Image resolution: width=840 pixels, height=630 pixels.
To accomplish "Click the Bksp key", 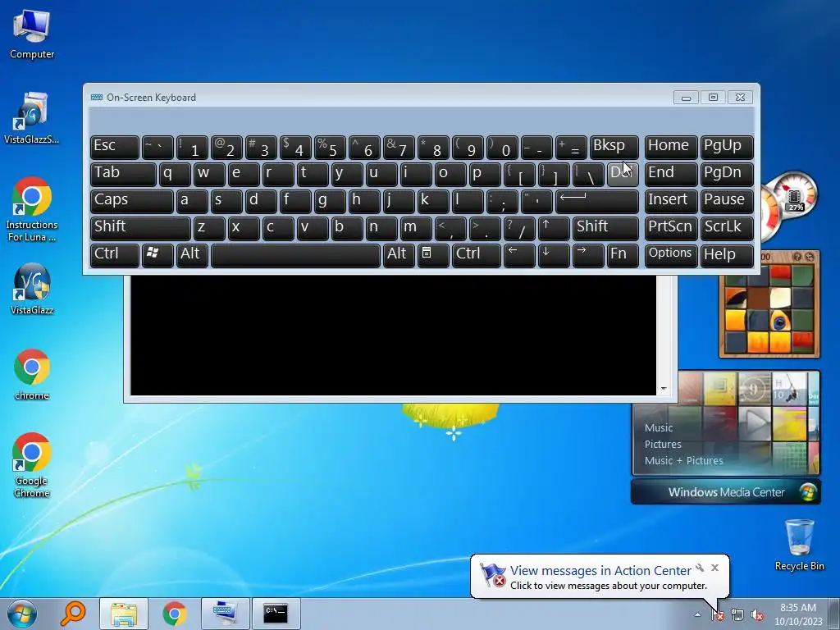I will pyautogui.click(x=614, y=147).
